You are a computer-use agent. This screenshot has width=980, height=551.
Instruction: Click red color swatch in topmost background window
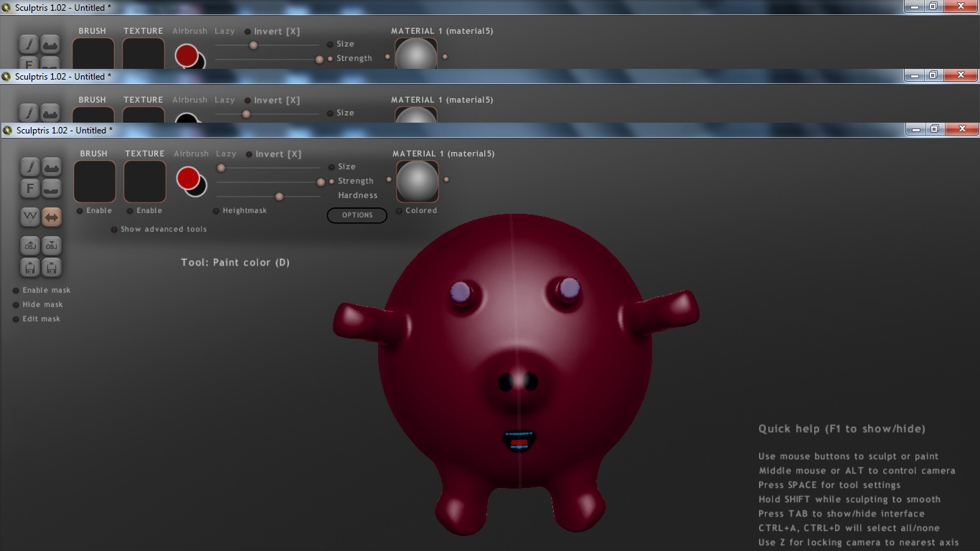point(187,55)
